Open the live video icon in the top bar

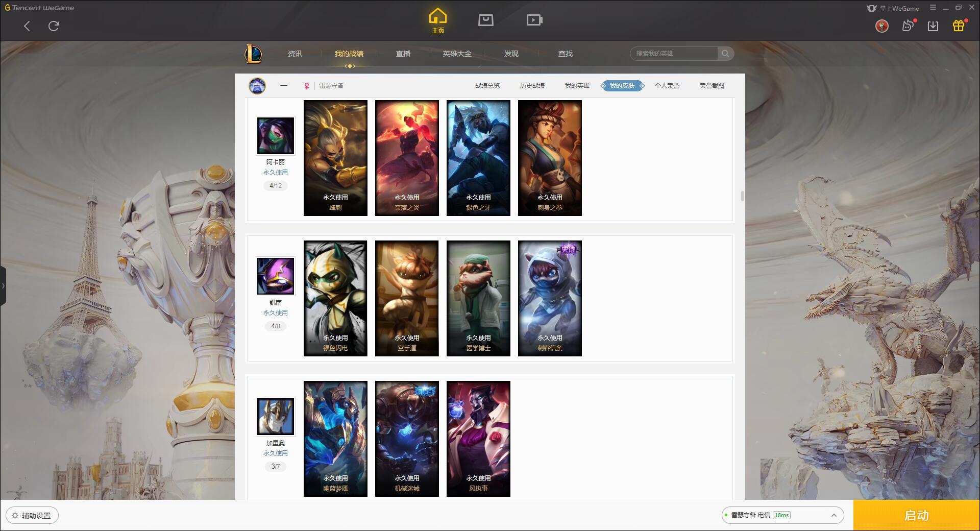[534, 20]
